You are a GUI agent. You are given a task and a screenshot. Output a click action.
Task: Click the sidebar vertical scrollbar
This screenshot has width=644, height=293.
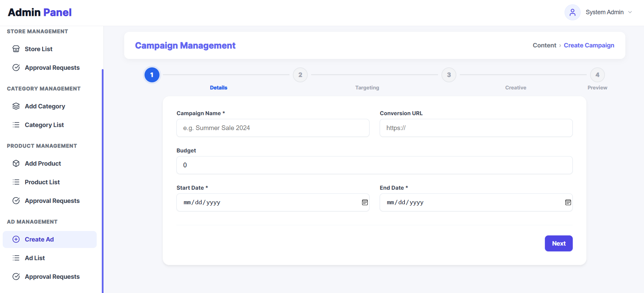102,180
